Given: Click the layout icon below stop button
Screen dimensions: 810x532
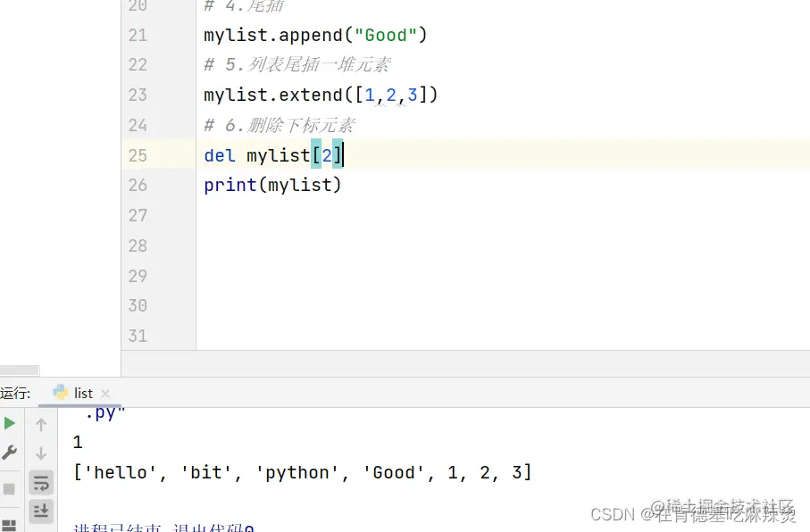Looking at the screenshot, I should (x=9, y=524).
